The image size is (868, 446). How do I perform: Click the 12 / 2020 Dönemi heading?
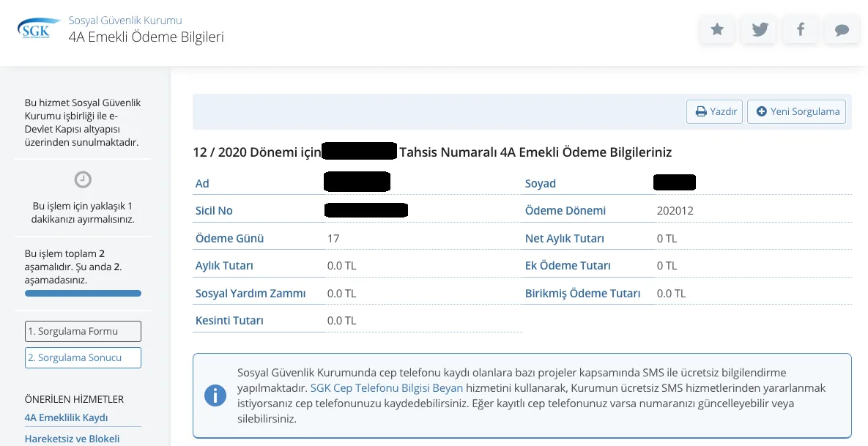click(x=431, y=152)
